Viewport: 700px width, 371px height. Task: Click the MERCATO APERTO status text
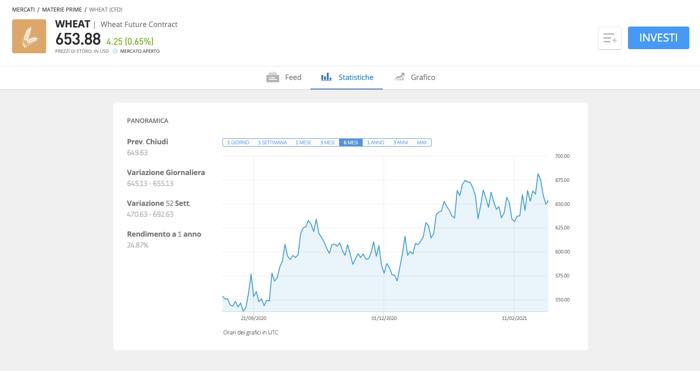click(140, 51)
